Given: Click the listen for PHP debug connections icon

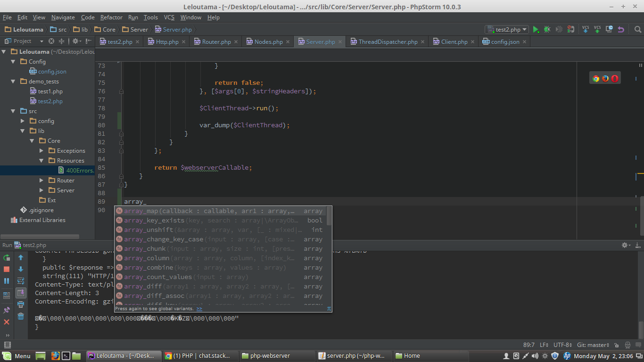Looking at the screenshot, I should pos(570,29).
